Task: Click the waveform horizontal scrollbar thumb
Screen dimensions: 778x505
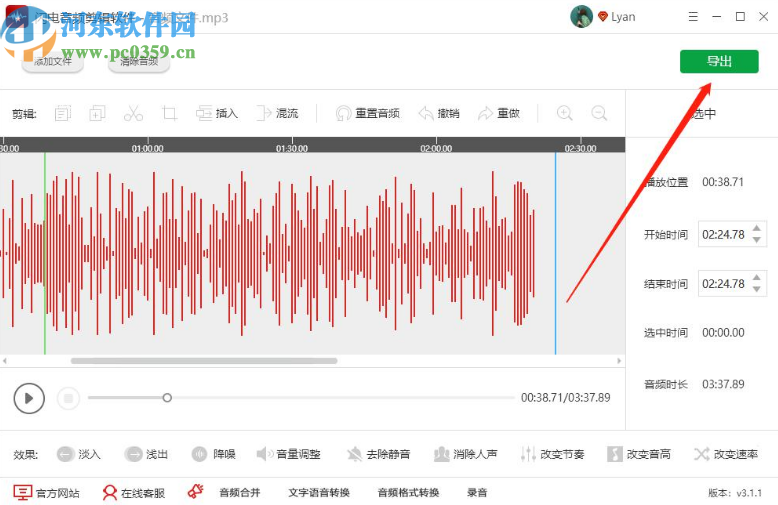Action: (204, 361)
